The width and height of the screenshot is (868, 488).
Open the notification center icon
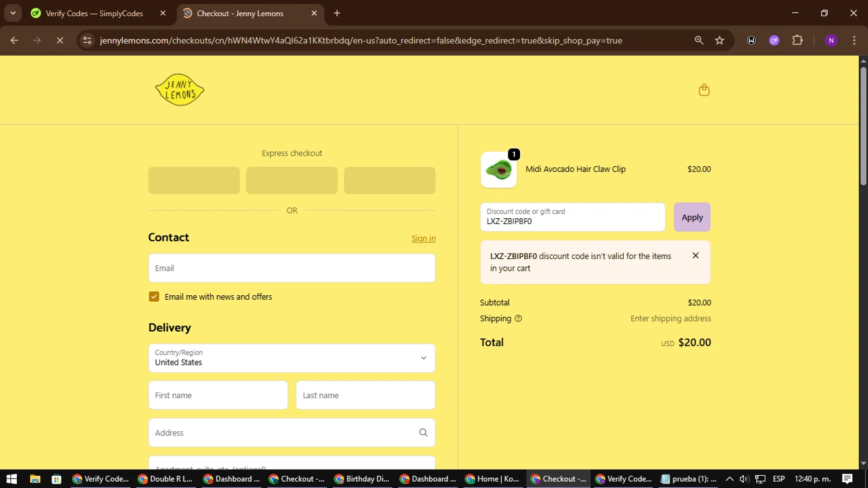tap(847, 479)
